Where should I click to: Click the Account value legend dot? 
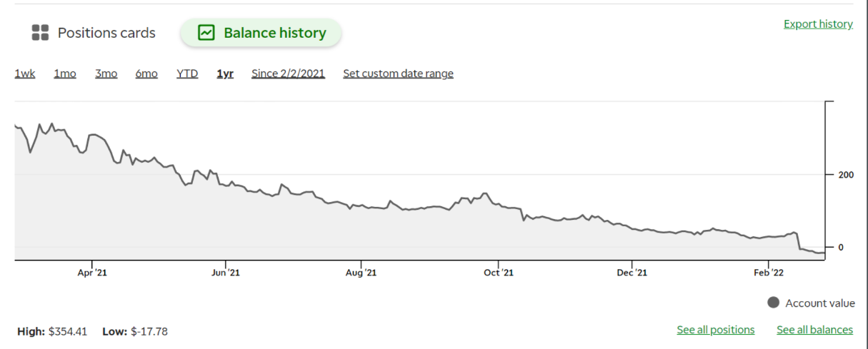point(773,303)
